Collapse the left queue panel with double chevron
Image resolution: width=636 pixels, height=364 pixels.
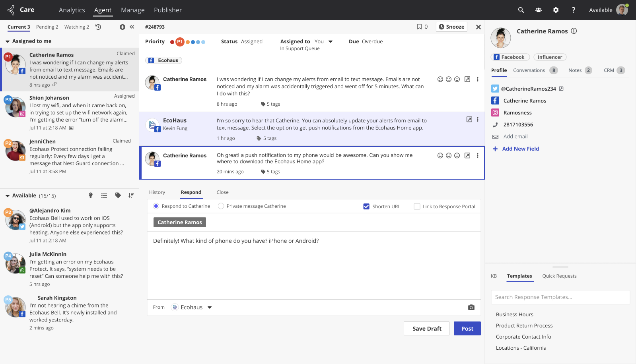pos(132,27)
